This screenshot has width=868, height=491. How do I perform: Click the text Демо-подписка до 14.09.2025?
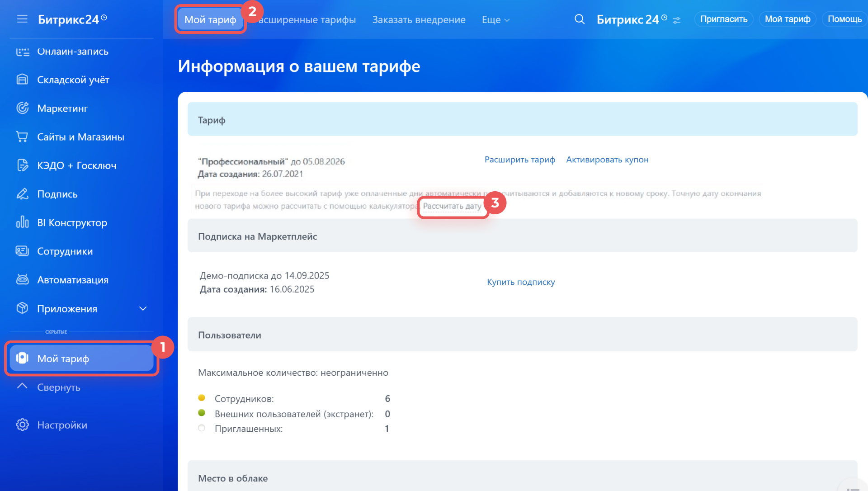click(x=264, y=276)
